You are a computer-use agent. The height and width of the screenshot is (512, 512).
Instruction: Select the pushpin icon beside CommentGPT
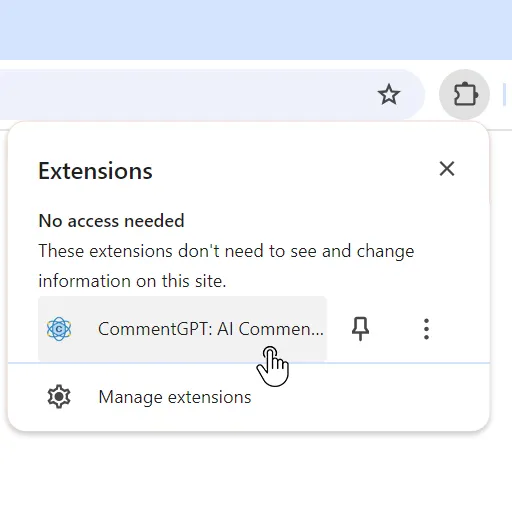pos(360,329)
